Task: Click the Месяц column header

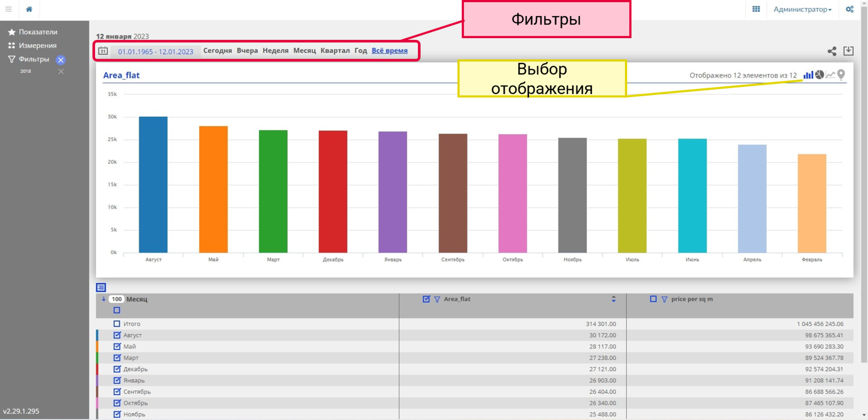Action: [137, 299]
